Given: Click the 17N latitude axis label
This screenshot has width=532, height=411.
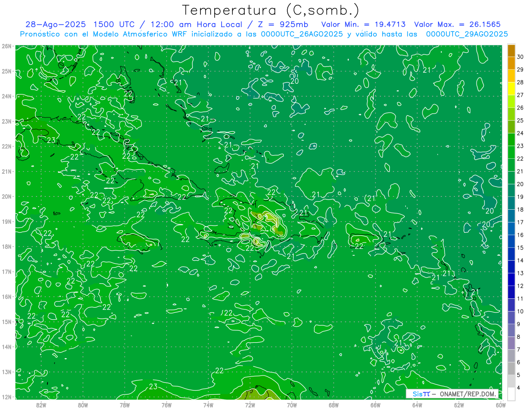Looking at the screenshot, I should [7, 271].
